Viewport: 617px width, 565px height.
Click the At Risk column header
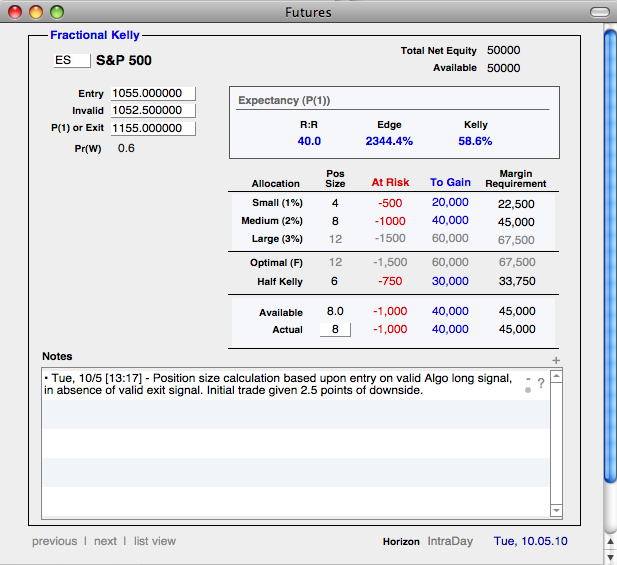(x=390, y=183)
